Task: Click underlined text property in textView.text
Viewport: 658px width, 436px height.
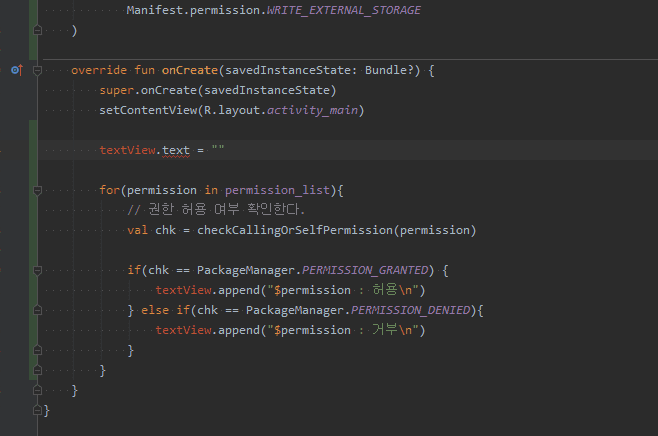Action: tap(176, 150)
